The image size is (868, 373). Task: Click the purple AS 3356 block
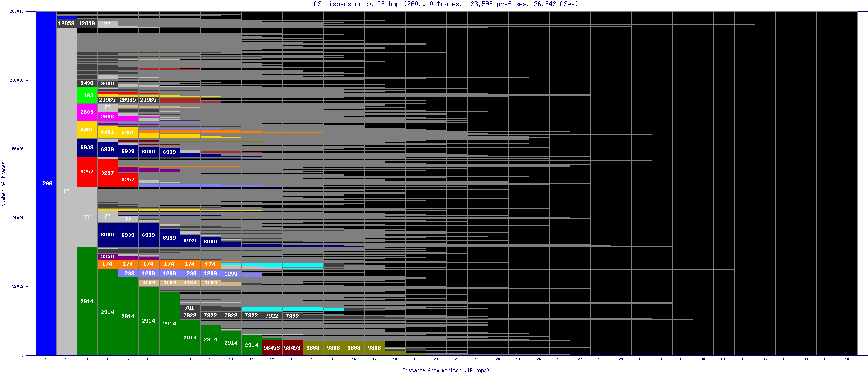(x=108, y=256)
